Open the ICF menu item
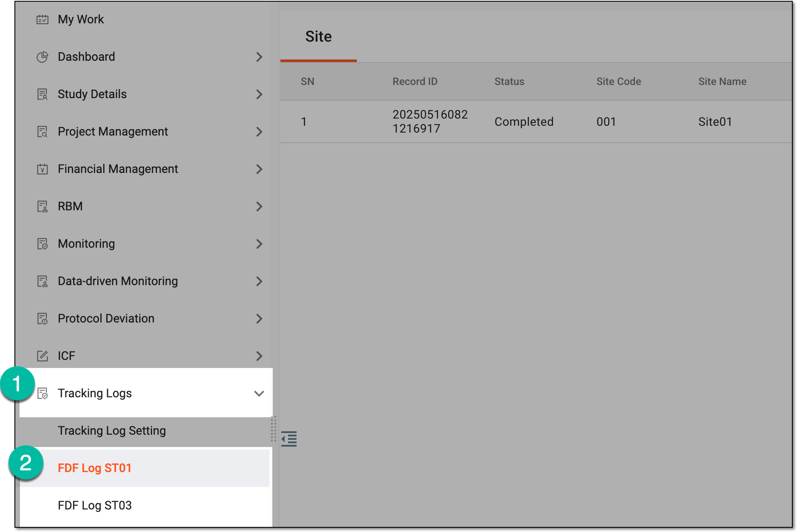Screen dimensions: 797x532 (66, 356)
